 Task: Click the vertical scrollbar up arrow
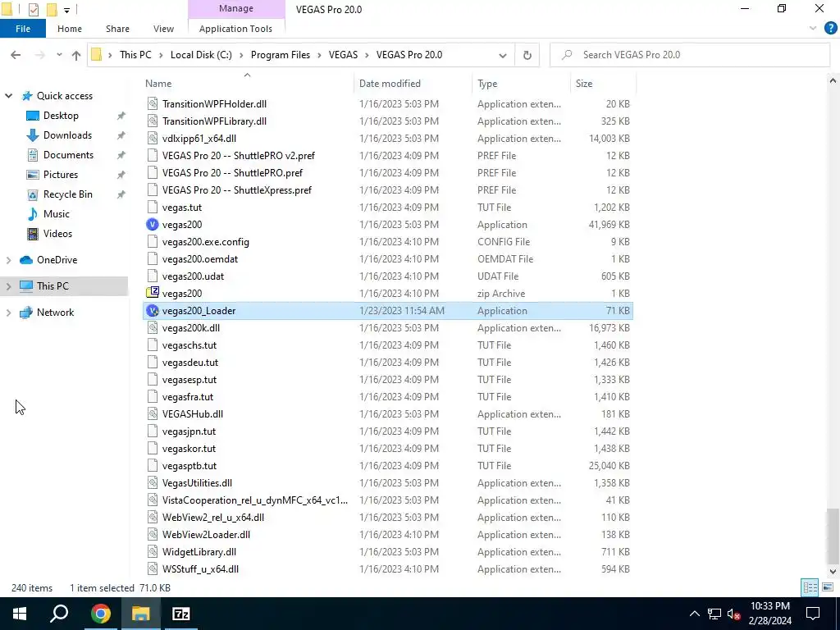[x=833, y=81]
